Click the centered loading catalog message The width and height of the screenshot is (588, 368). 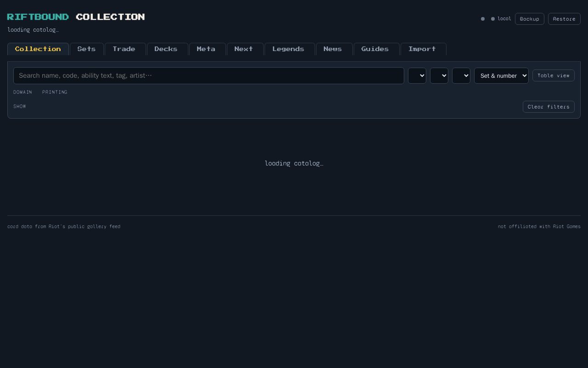(294, 163)
